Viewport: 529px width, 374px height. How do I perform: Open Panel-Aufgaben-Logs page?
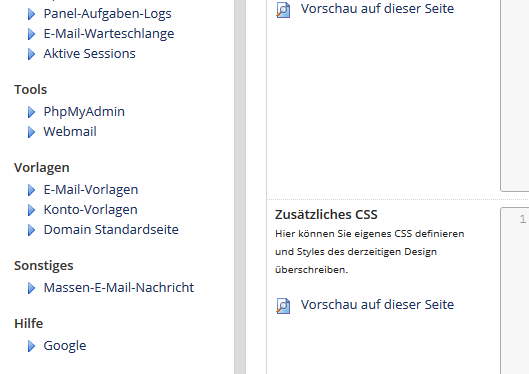point(107,14)
